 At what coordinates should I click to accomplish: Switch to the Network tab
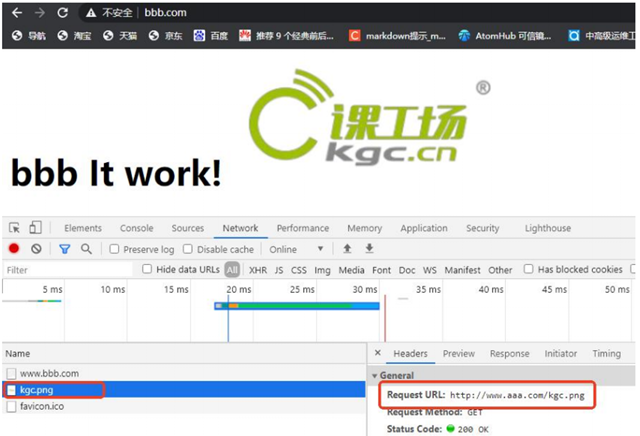pyautogui.click(x=240, y=228)
